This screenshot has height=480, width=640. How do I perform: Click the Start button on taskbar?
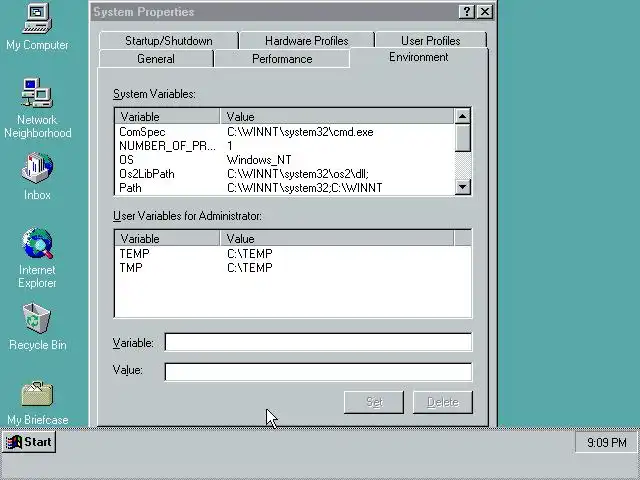click(29, 442)
